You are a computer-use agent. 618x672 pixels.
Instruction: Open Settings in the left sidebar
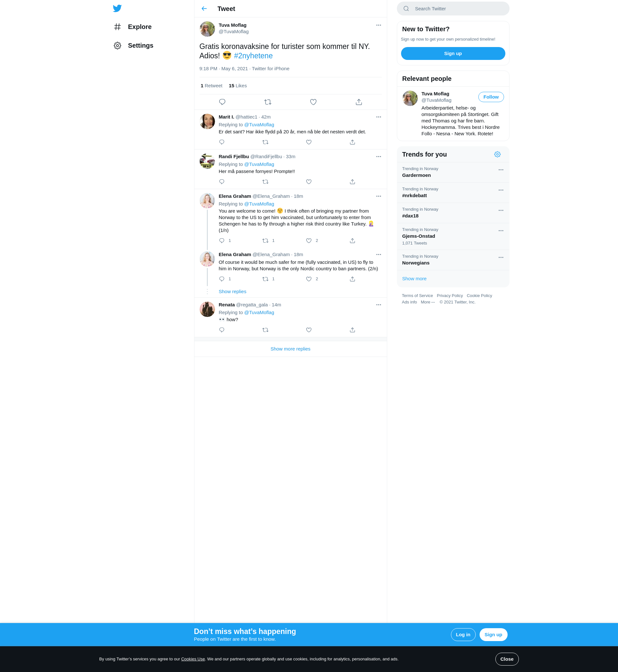140,45
